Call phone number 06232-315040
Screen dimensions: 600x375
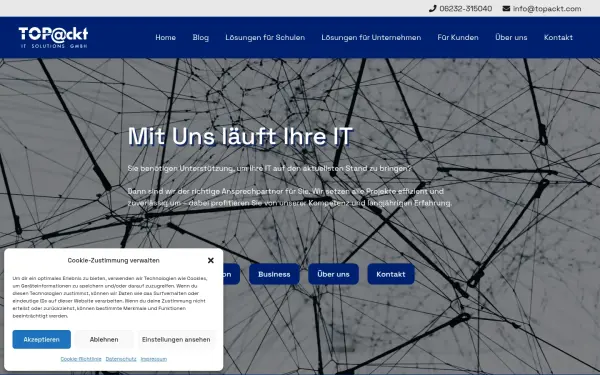466,8
